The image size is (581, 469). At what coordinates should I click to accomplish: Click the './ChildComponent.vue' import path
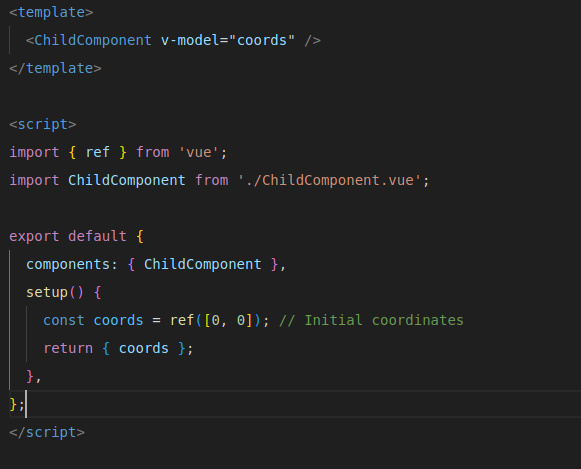(x=329, y=180)
